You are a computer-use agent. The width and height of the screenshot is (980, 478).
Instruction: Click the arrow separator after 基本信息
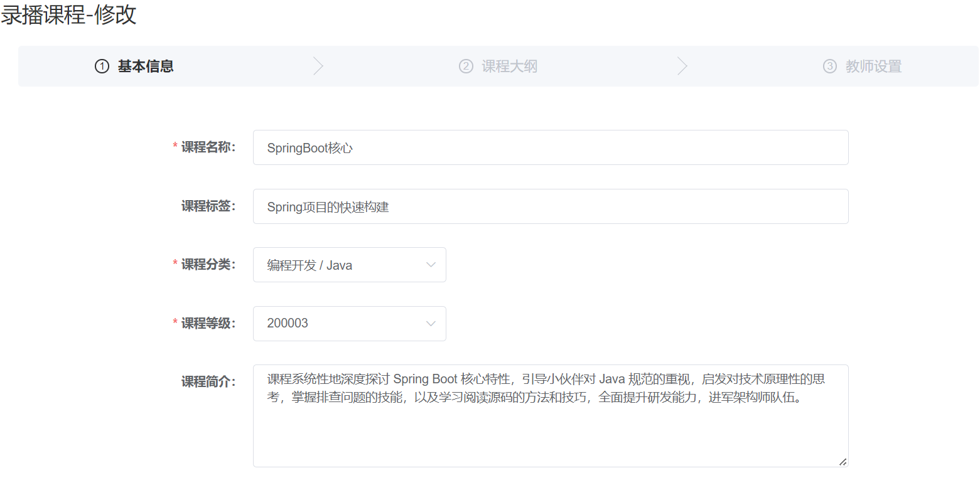click(318, 66)
